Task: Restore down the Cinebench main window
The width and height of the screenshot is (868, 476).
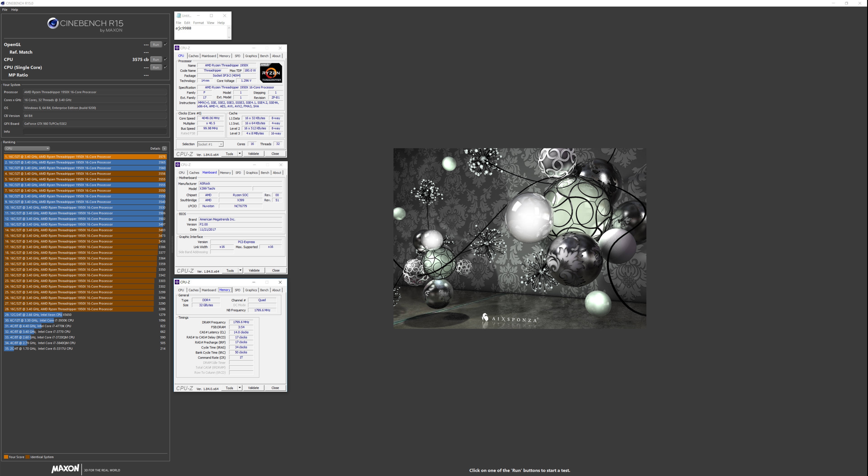Action: tap(846, 3)
